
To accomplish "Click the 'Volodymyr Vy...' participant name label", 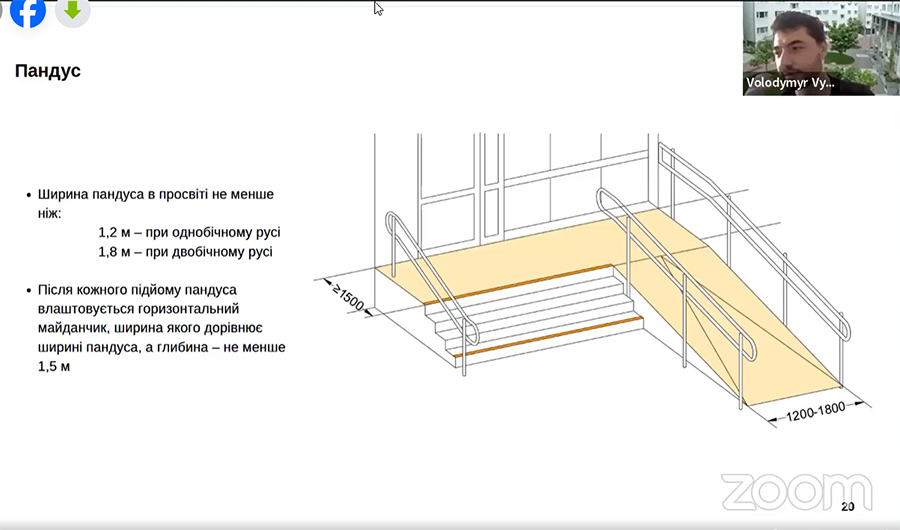I will coord(790,83).
